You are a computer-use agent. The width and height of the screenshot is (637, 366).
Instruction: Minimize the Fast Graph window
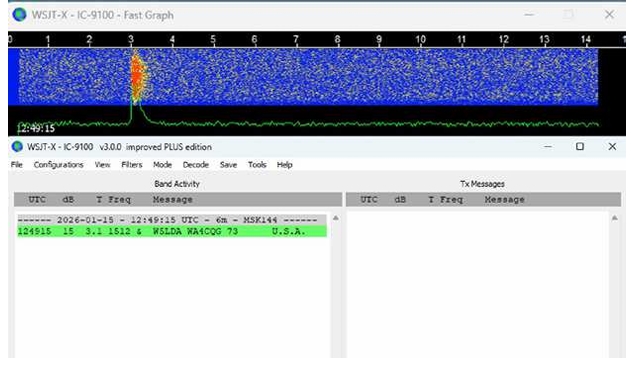[529, 15]
